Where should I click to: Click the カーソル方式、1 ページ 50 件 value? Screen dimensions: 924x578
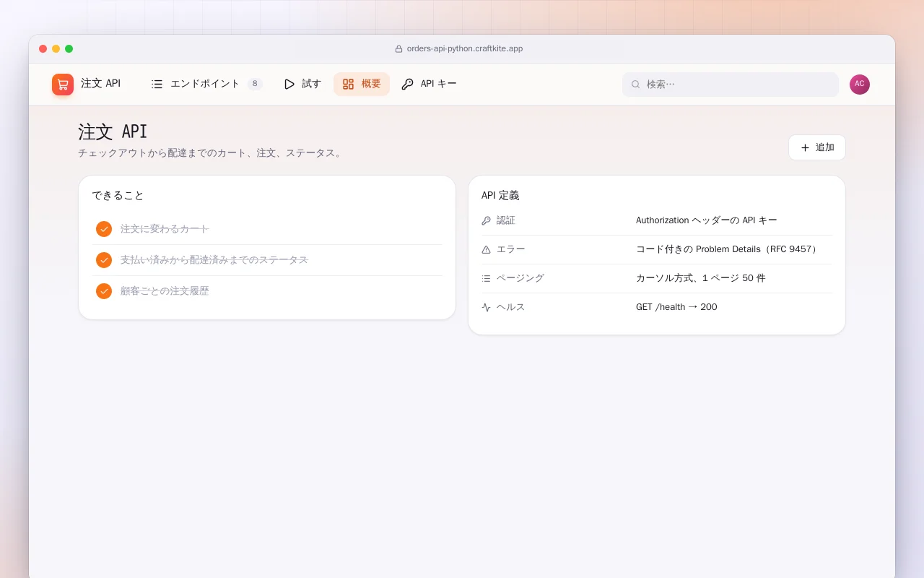[x=701, y=278]
